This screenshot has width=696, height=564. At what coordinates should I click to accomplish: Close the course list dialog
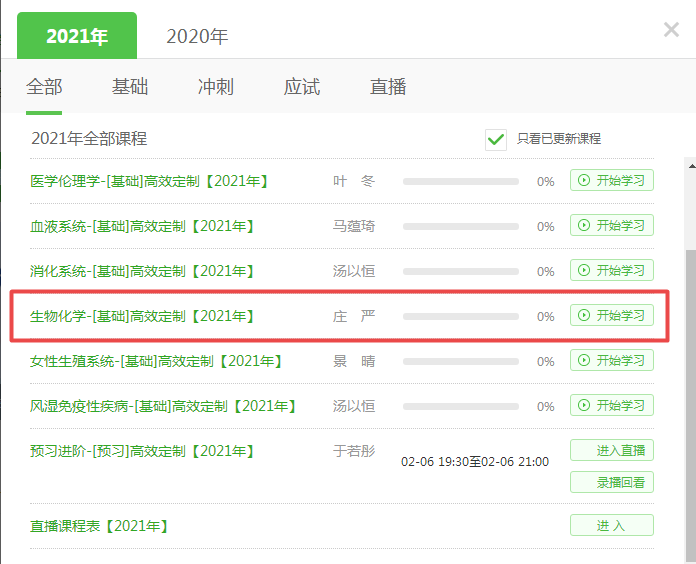pos(671,30)
